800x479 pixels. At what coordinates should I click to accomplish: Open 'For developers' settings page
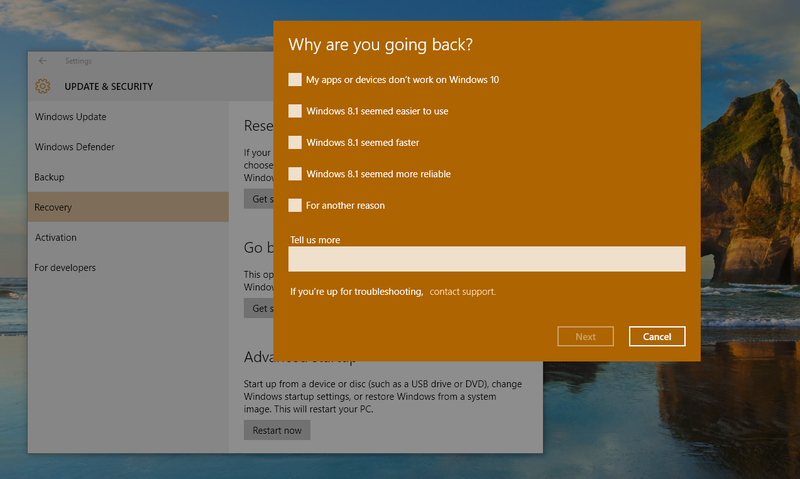point(128,267)
